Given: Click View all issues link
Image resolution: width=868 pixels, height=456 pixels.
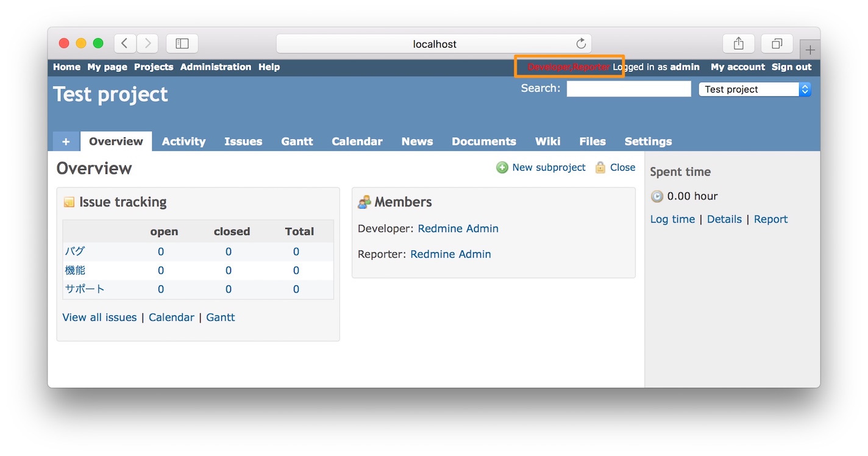Looking at the screenshot, I should [99, 318].
